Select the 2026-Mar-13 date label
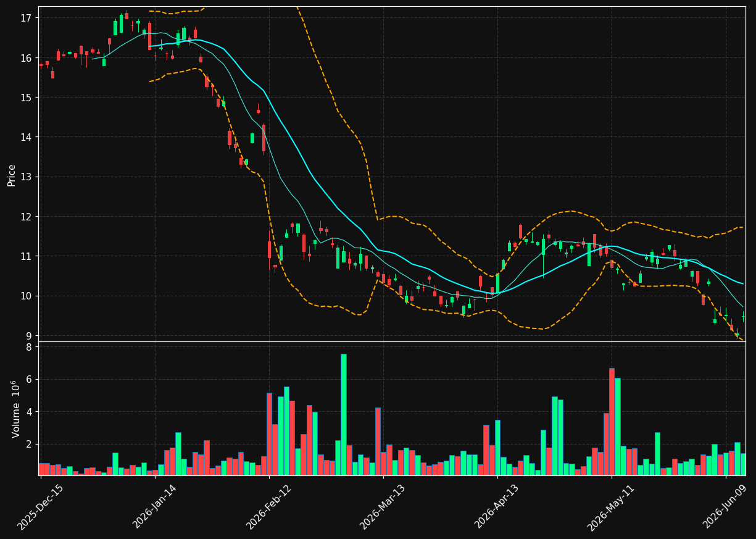The image size is (756, 539). (383, 507)
